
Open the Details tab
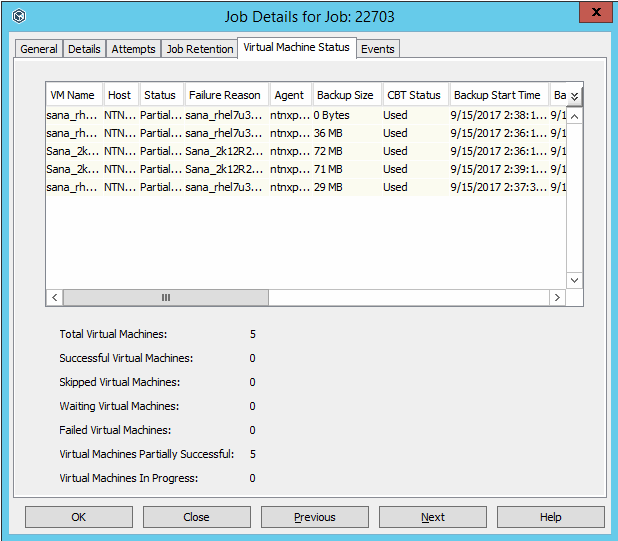[x=84, y=49]
